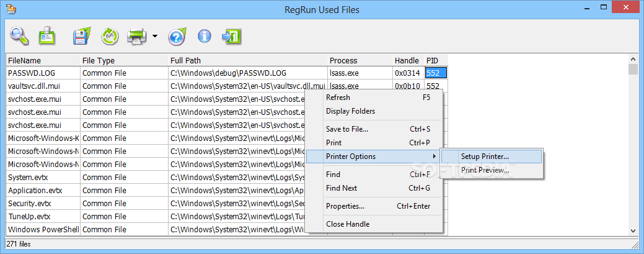Viewport: 644px width, 254px height.
Task: Sort by the Process column header
Action: click(x=360, y=60)
